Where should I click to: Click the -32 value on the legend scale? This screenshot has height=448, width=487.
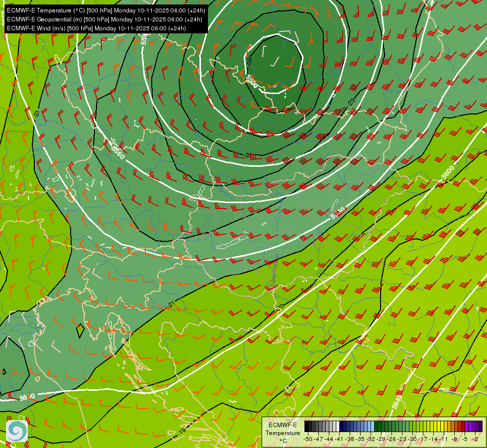click(x=371, y=439)
